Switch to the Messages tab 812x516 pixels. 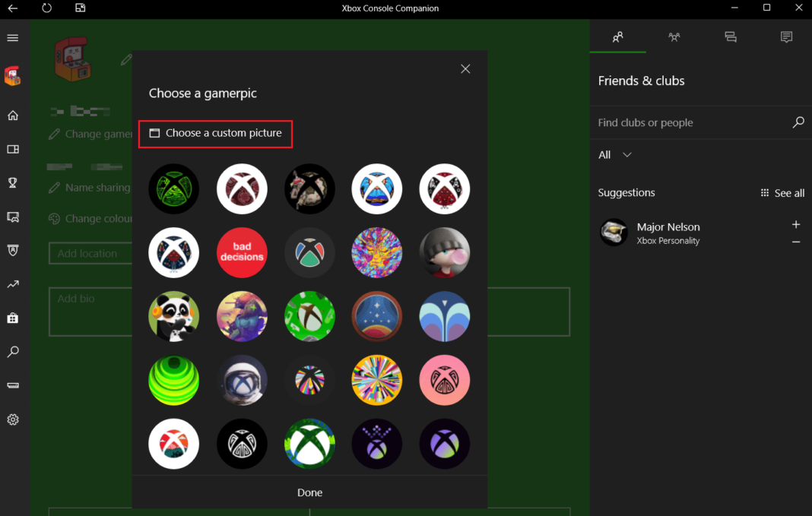[786, 36]
